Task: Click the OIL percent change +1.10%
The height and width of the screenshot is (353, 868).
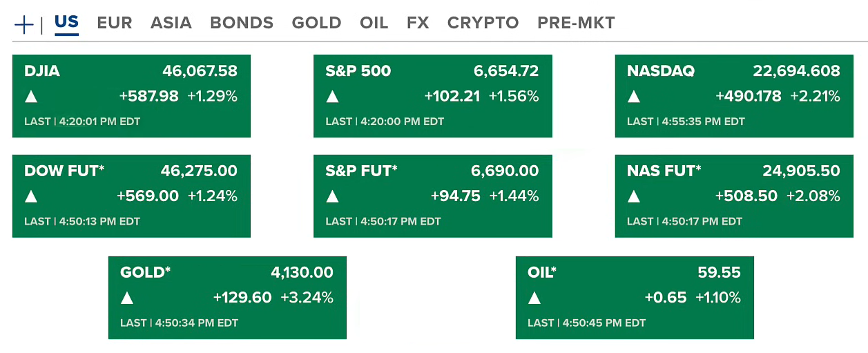Action: point(718,298)
